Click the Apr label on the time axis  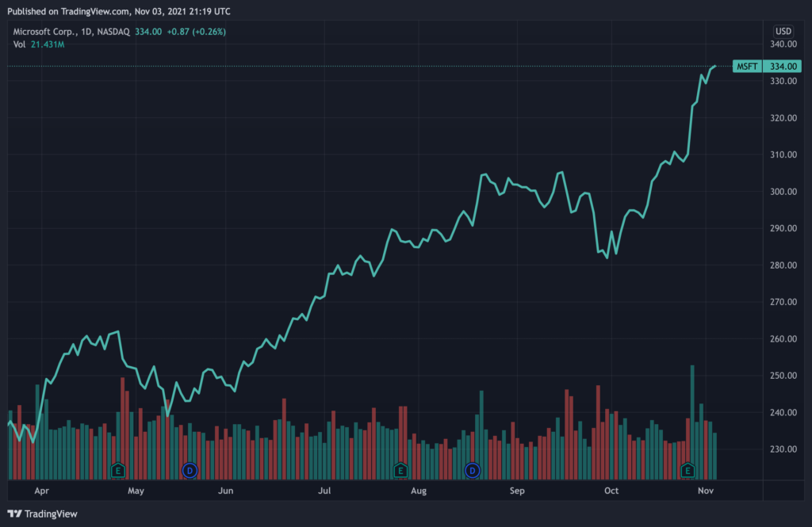coord(41,491)
